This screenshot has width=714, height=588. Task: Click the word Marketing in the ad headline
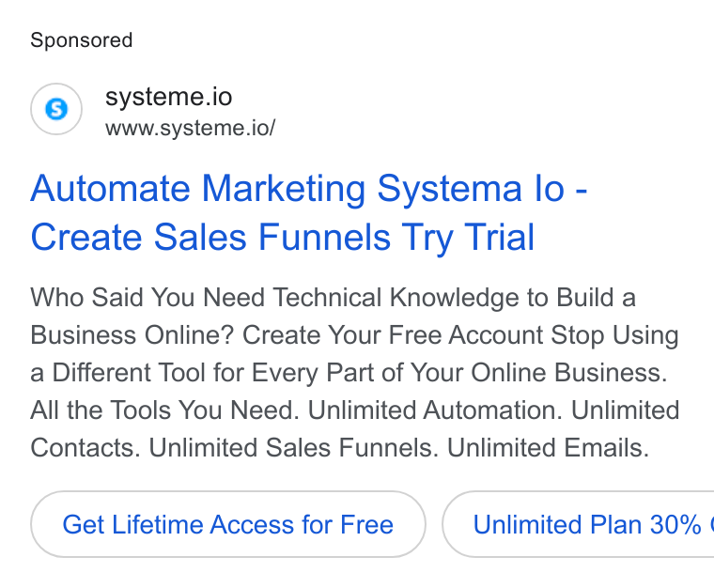(283, 189)
